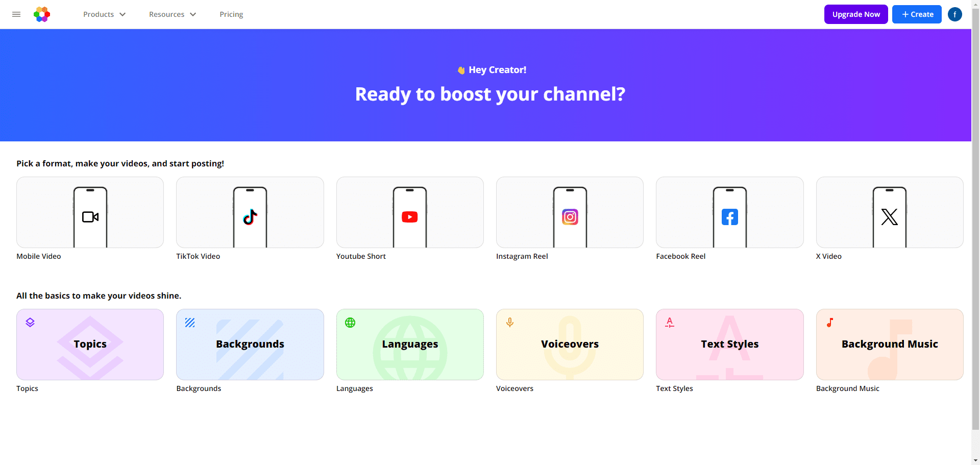This screenshot has height=465, width=980.
Task: Expand the Products dropdown menu
Action: pos(104,14)
